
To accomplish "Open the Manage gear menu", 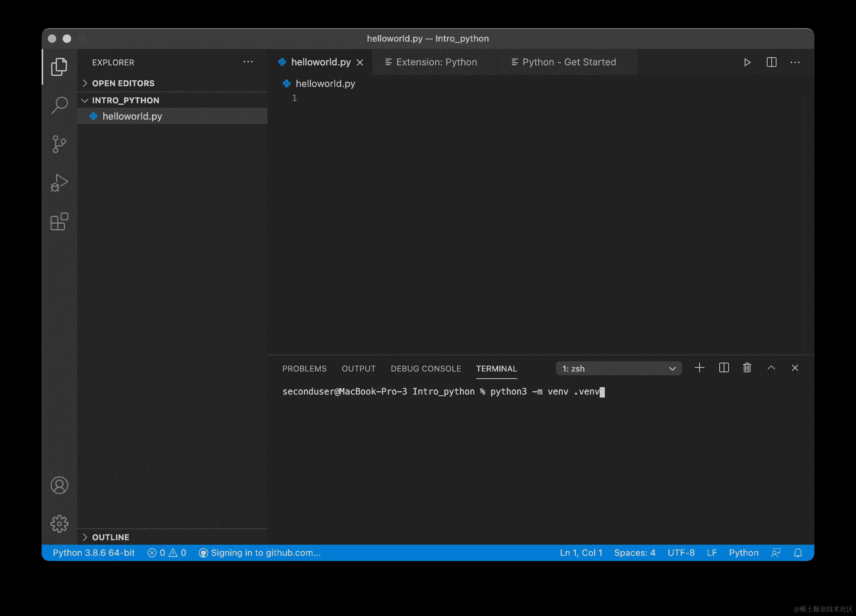I will pos(59,523).
